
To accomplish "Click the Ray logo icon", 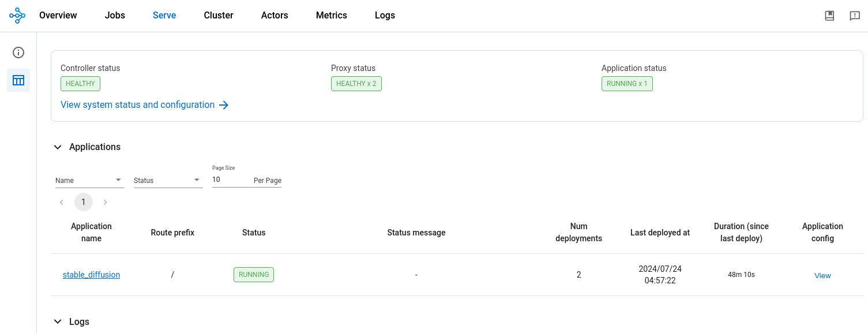I will [17, 16].
